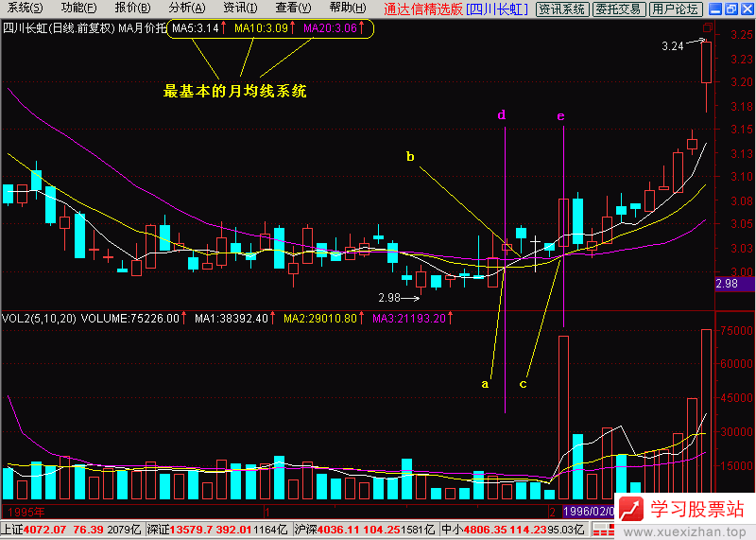Open the 分析(A) menu
Image resolution: width=756 pixels, height=540 pixels.
click(x=187, y=9)
